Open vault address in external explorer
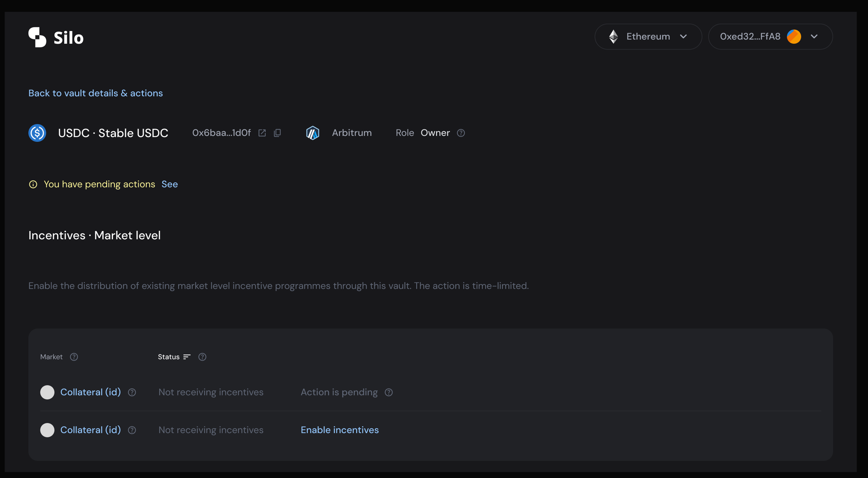Image resolution: width=868 pixels, height=478 pixels. coord(262,133)
